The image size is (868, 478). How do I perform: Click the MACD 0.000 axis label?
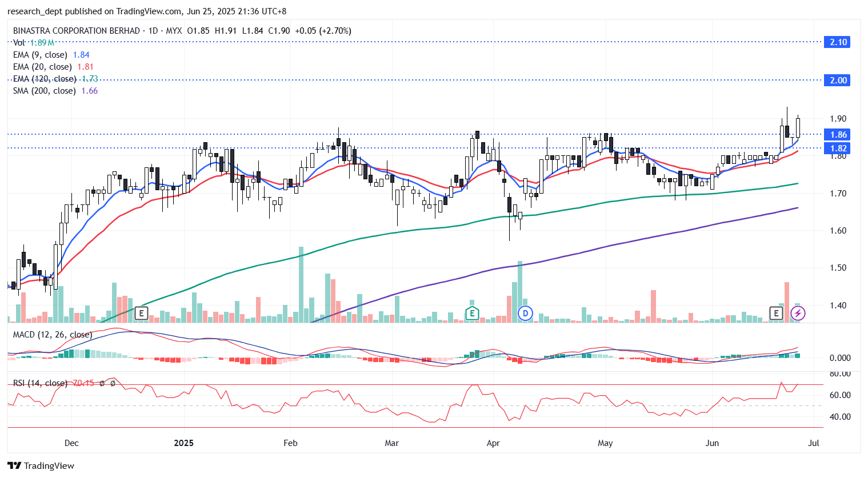coord(839,358)
